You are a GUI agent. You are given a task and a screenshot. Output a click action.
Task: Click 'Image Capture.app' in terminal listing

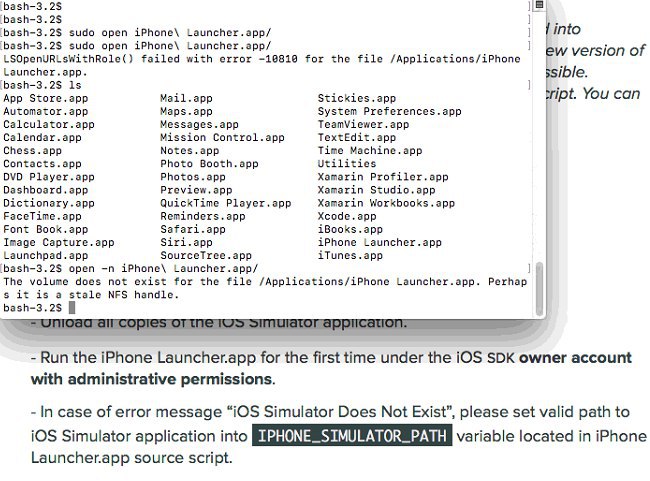click(x=59, y=243)
